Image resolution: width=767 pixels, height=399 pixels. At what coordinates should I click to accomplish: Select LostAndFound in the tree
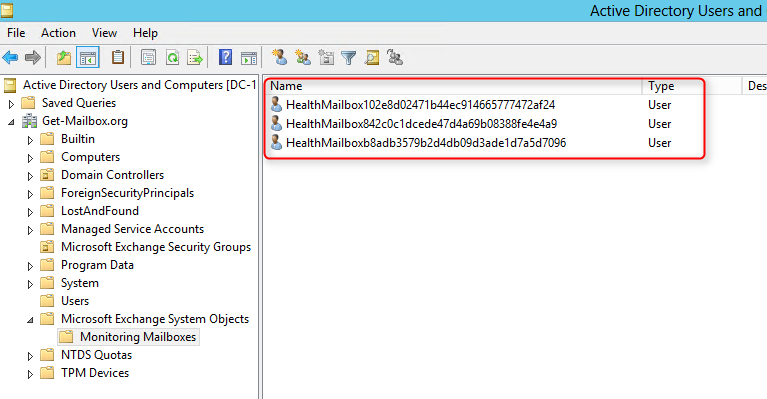100,211
